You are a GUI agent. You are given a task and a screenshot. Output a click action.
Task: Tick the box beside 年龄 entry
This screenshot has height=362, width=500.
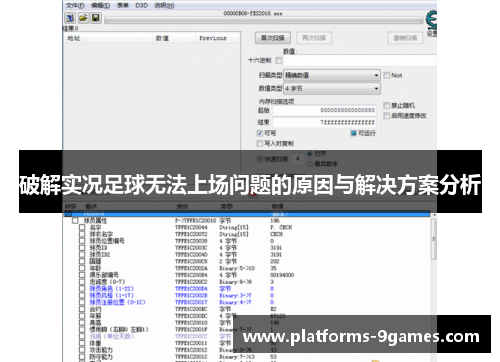(82, 268)
